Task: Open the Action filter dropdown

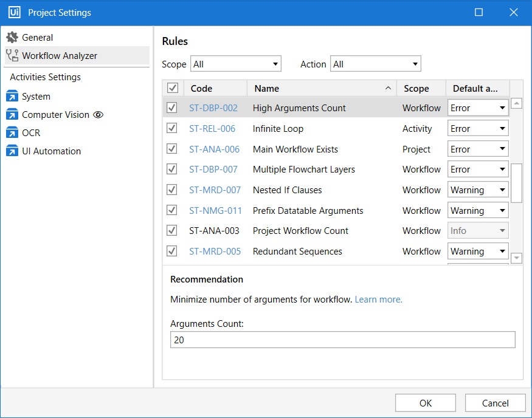Action: click(x=375, y=64)
